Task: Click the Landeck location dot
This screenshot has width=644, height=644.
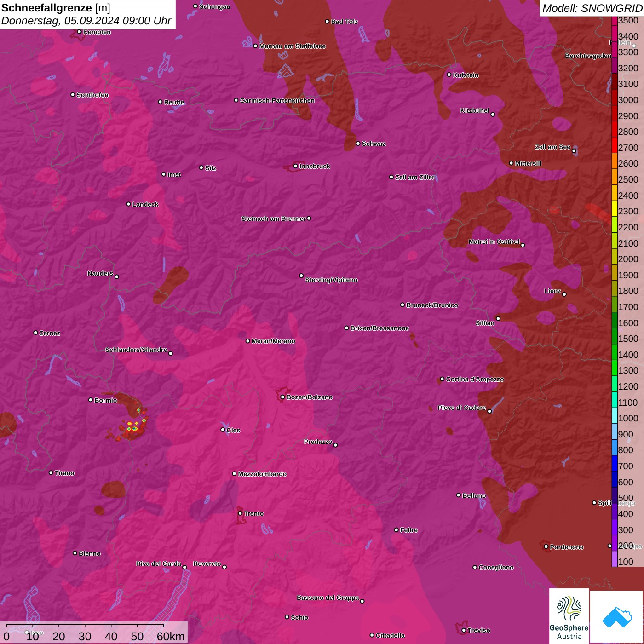Action: (129, 204)
